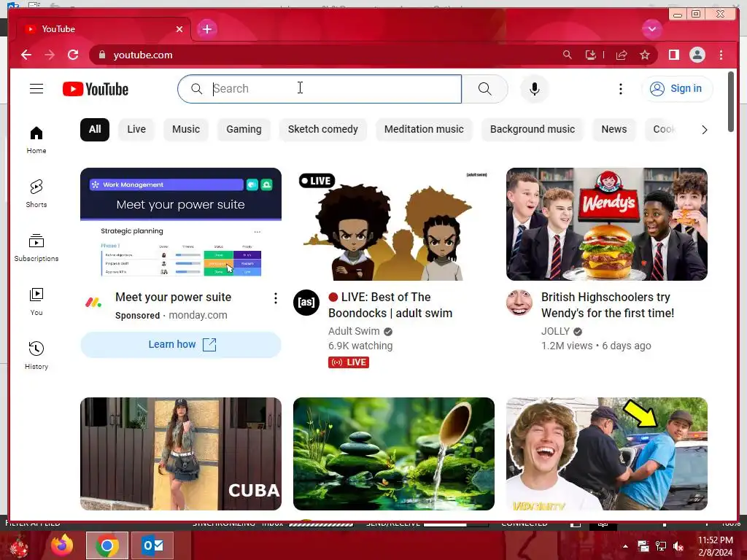Go to Home in the sidebar

click(36, 140)
